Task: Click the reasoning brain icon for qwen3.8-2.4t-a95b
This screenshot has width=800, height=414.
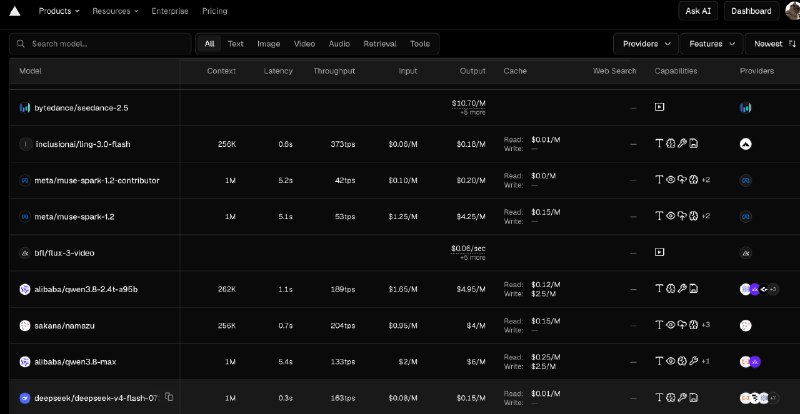Action: [x=671, y=288]
